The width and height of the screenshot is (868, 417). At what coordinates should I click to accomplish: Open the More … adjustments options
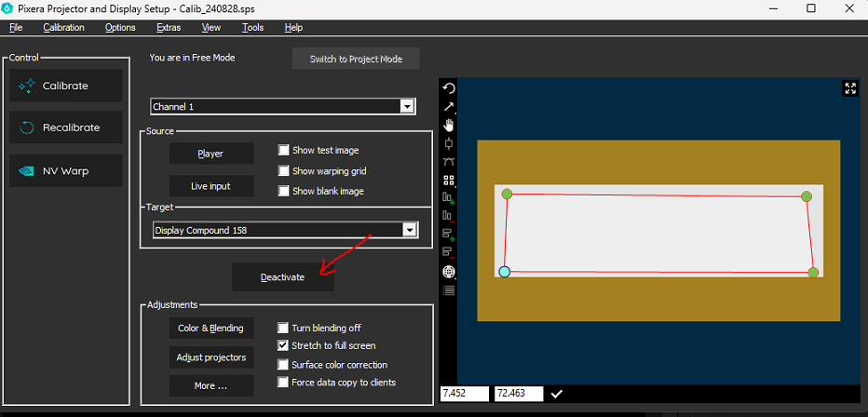[210, 385]
